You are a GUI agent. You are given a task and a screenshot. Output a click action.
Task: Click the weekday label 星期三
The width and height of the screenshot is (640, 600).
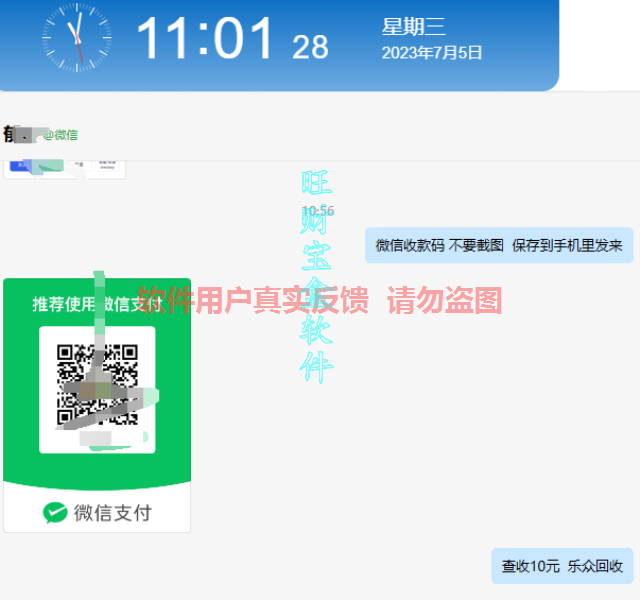[x=413, y=27]
